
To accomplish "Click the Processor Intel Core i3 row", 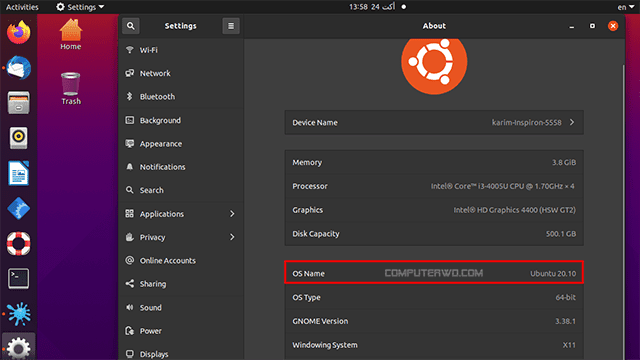I will (434, 186).
